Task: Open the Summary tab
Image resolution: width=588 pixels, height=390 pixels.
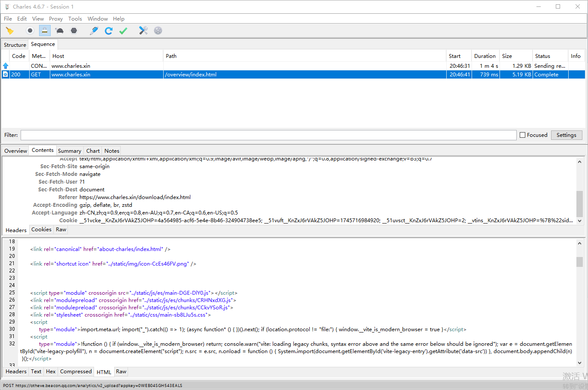Action: [x=70, y=151]
